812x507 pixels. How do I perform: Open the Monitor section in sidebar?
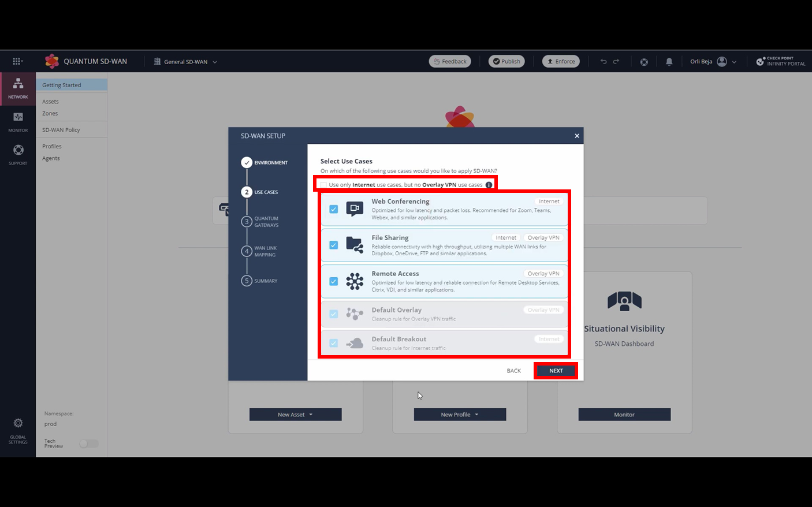pyautogui.click(x=18, y=122)
